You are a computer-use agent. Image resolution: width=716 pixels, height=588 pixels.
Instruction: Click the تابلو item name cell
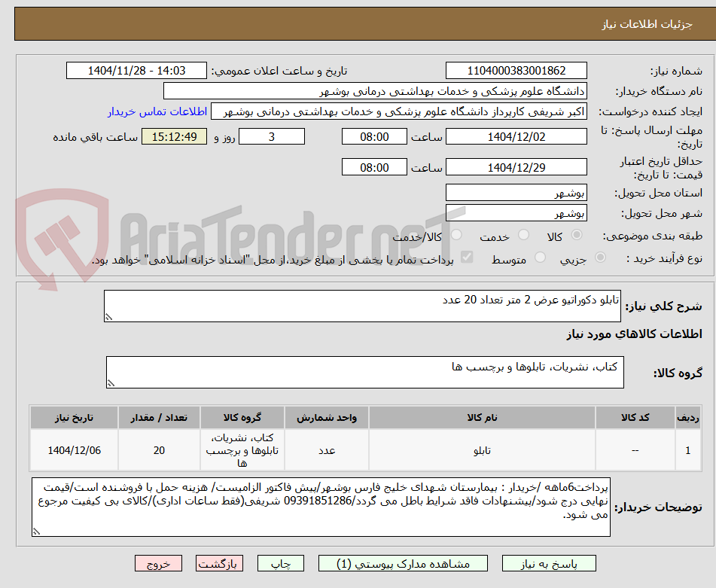click(482, 450)
